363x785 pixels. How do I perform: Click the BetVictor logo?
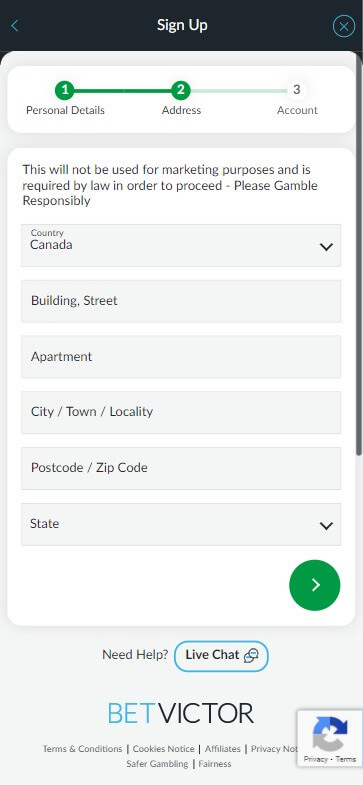click(x=181, y=713)
